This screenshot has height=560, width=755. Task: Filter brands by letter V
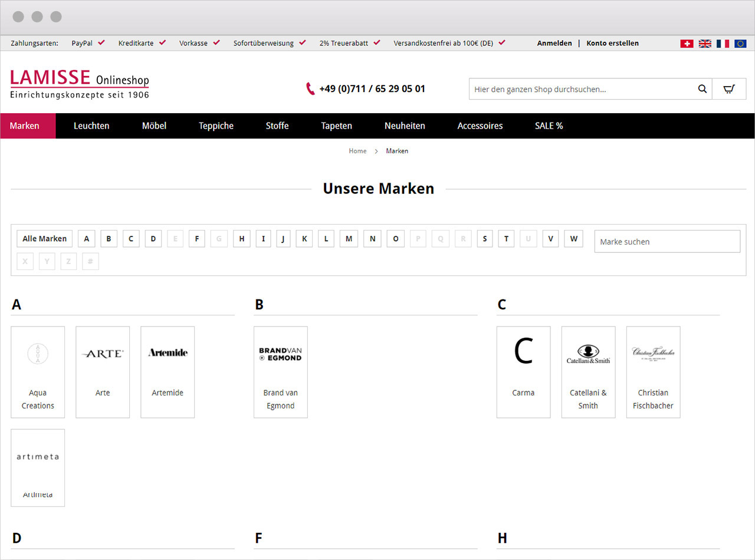pos(550,239)
